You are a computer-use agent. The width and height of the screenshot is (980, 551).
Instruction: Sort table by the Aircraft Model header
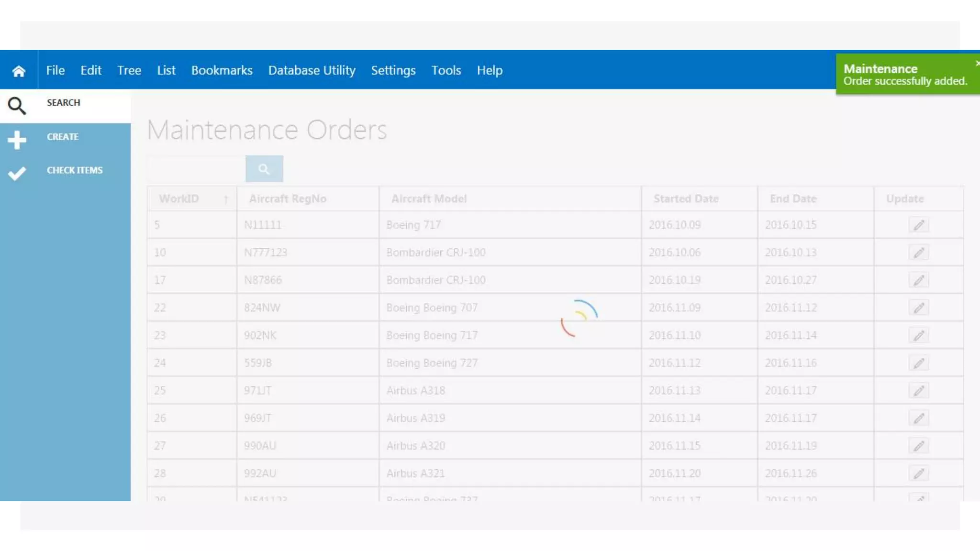tap(429, 198)
